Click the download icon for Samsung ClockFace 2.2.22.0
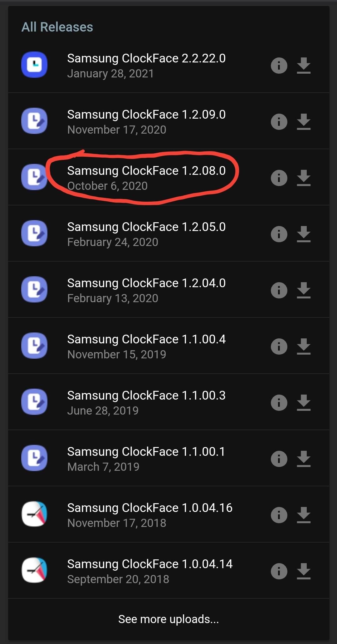Screen dimensions: 337x644 click(304, 65)
